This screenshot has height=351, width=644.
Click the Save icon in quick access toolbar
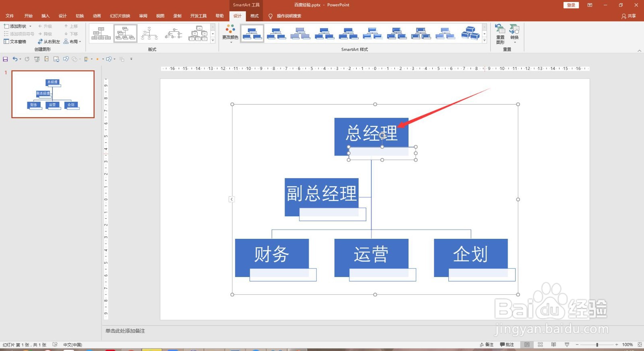pyautogui.click(x=5, y=59)
